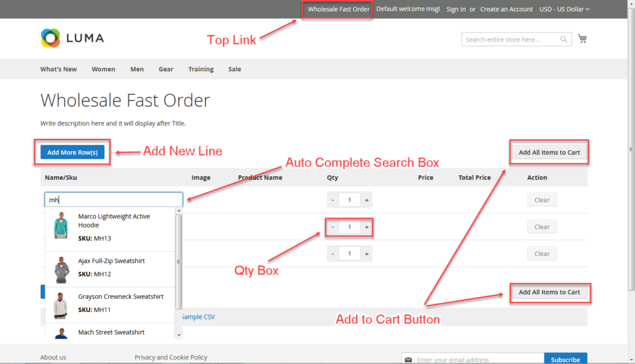
Task: Click the Ajax sweatshirt thumbnail image
Action: 61,270
